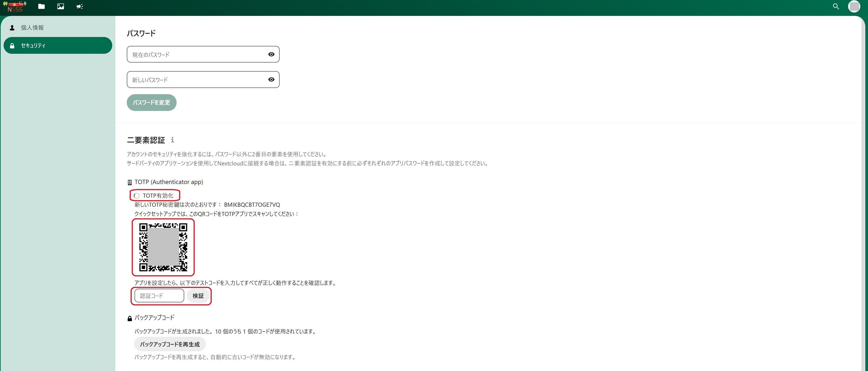The width and height of the screenshot is (868, 371).
Task: Open the Files folder icon
Action: tap(41, 6)
